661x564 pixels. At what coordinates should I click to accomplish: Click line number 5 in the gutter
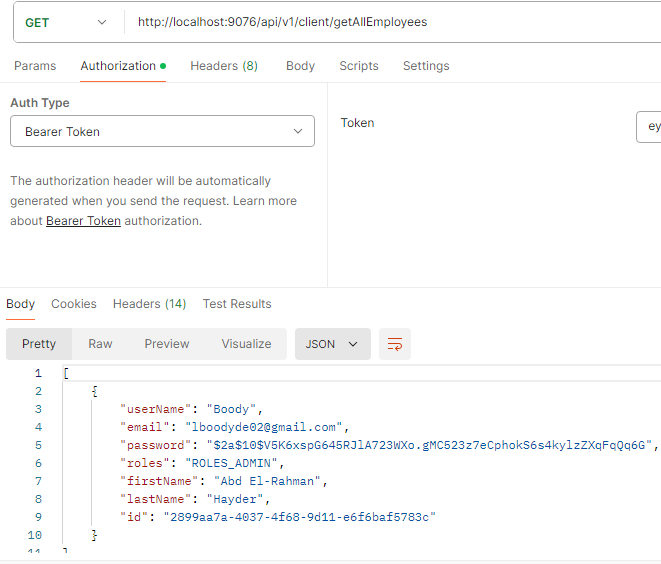(38, 446)
